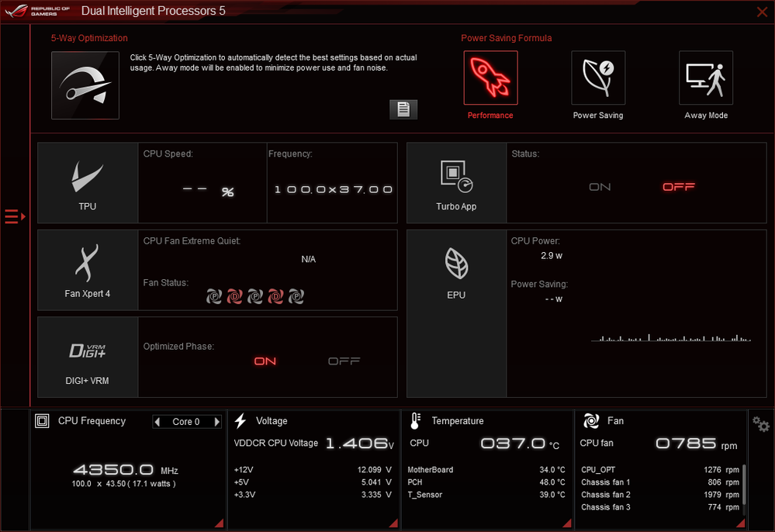
Task: Click the +3.3V reading 3.335 V
Action: [376, 495]
